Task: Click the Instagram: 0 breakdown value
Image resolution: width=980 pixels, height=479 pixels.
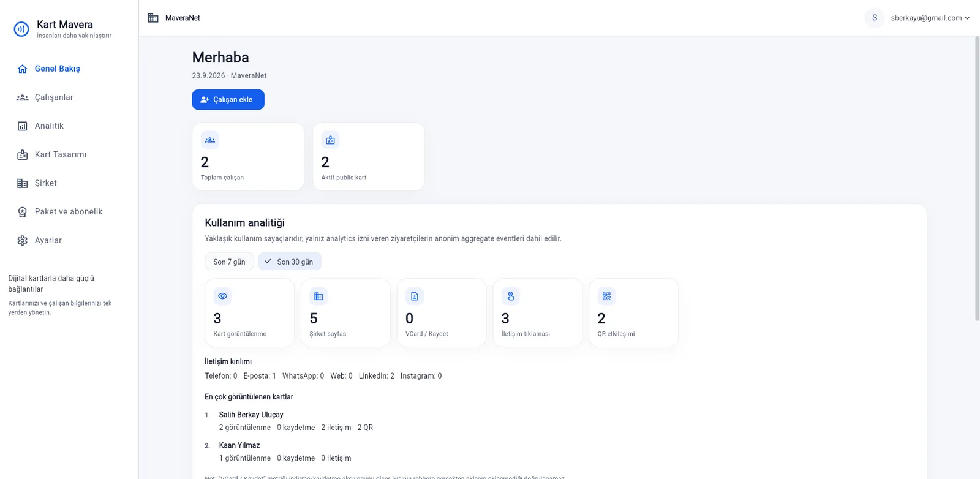Action: pos(421,376)
